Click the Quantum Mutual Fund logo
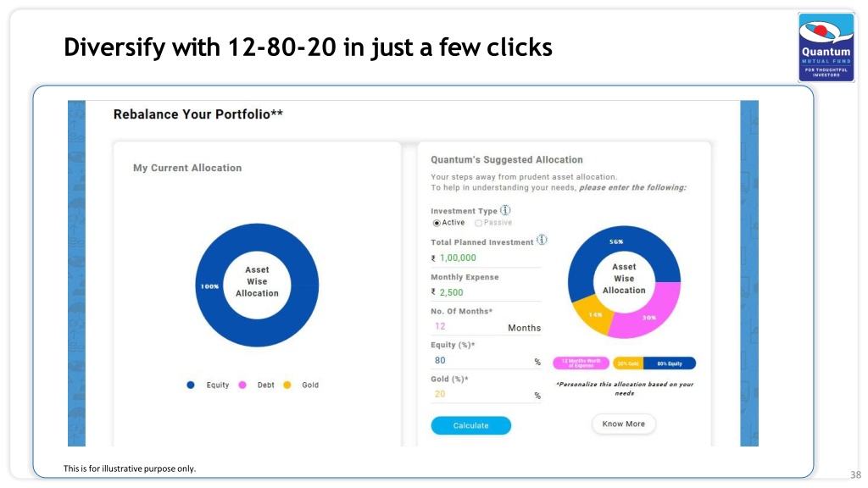868x488 pixels. coord(826,47)
